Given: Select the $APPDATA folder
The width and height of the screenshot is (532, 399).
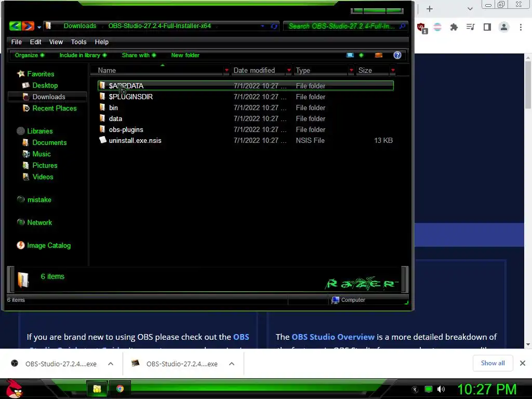Looking at the screenshot, I should [x=246, y=86].
